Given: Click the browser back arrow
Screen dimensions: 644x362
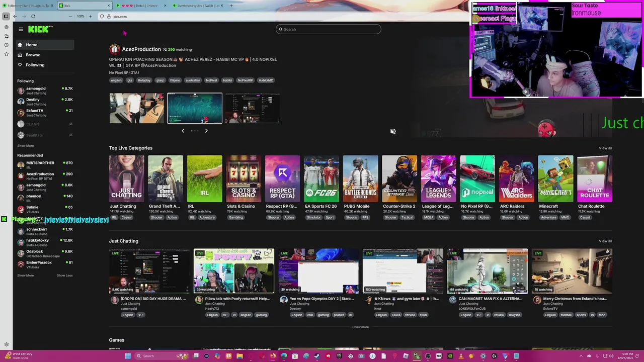Looking at the screenshot, I should [15, 16].
